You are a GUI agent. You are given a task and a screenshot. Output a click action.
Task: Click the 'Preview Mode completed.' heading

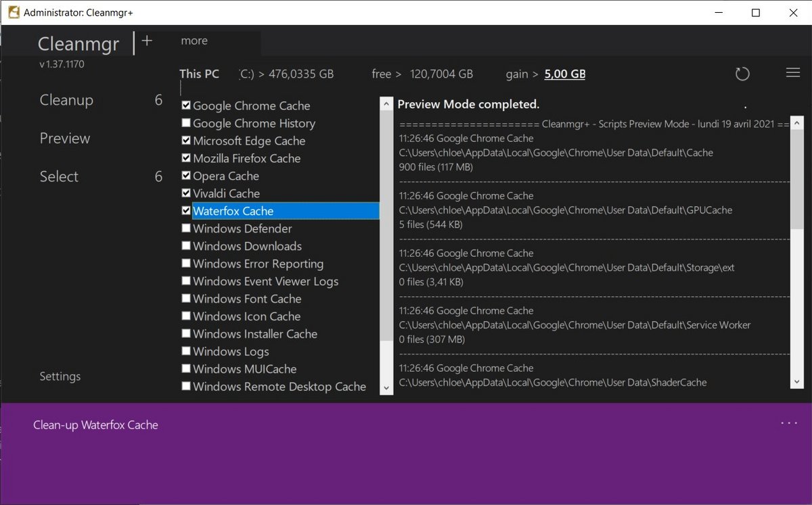coord(468,104)
